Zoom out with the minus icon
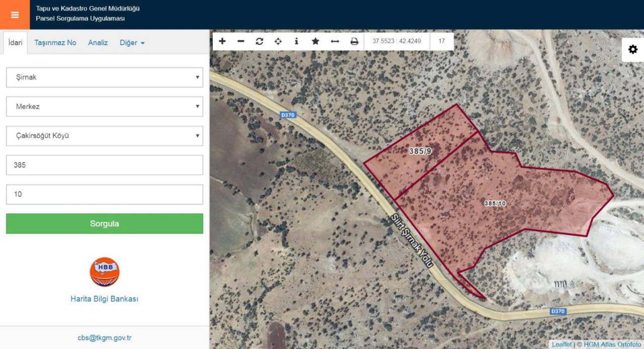The image size is (644, 349). [240, 41]
